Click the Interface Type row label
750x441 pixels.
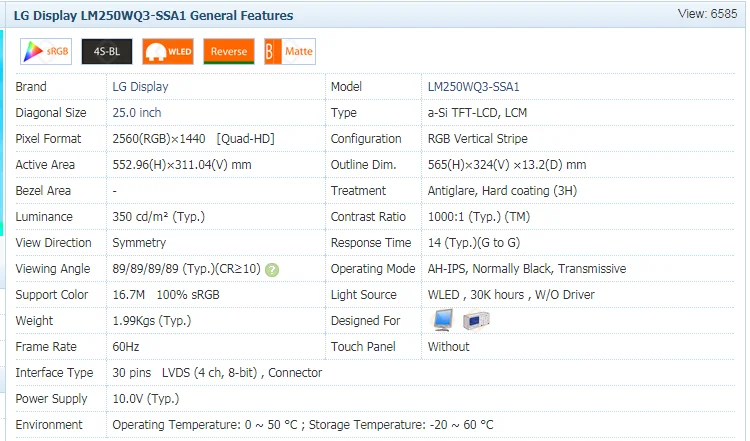coord(54,372)
